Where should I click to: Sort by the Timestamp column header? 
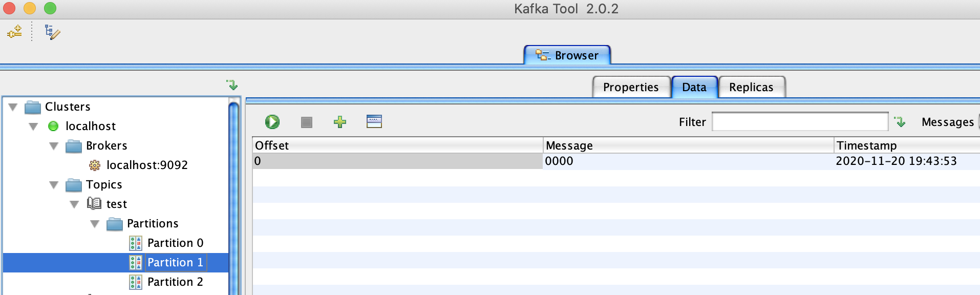click(907, 145)
